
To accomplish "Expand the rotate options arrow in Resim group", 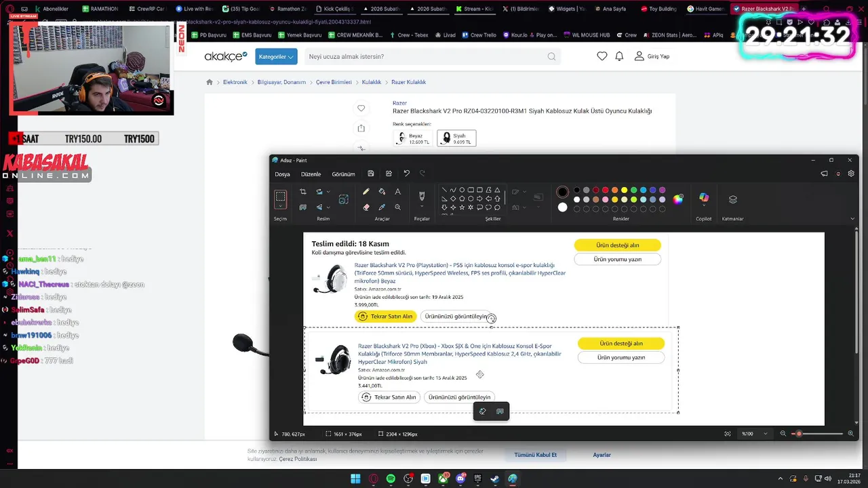I will pyautogui.click(x=328, y=192).
